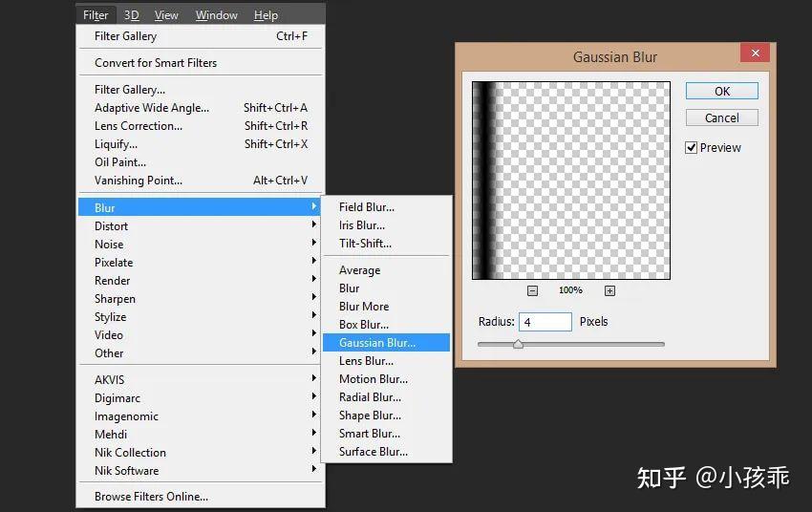Select Gaussian Blur option

tap(386, 342)
